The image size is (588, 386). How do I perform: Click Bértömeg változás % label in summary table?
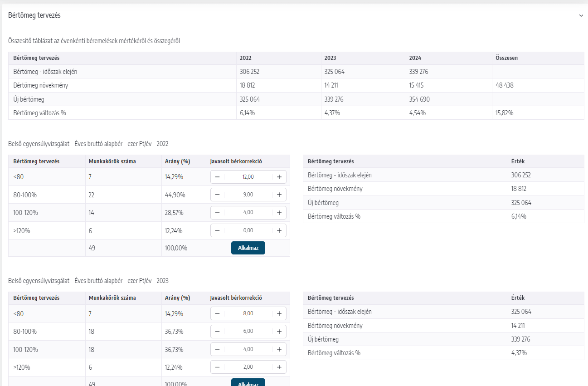tap(40, 113)
